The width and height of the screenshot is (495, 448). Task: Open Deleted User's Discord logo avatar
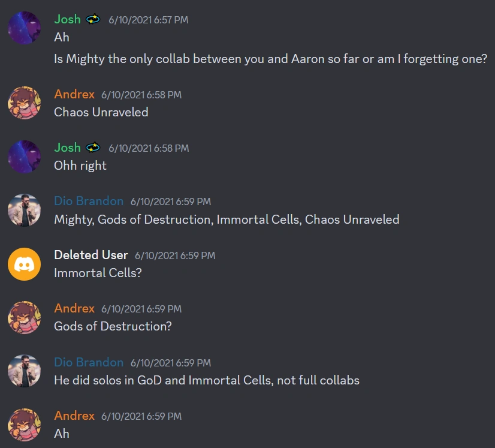25,263
